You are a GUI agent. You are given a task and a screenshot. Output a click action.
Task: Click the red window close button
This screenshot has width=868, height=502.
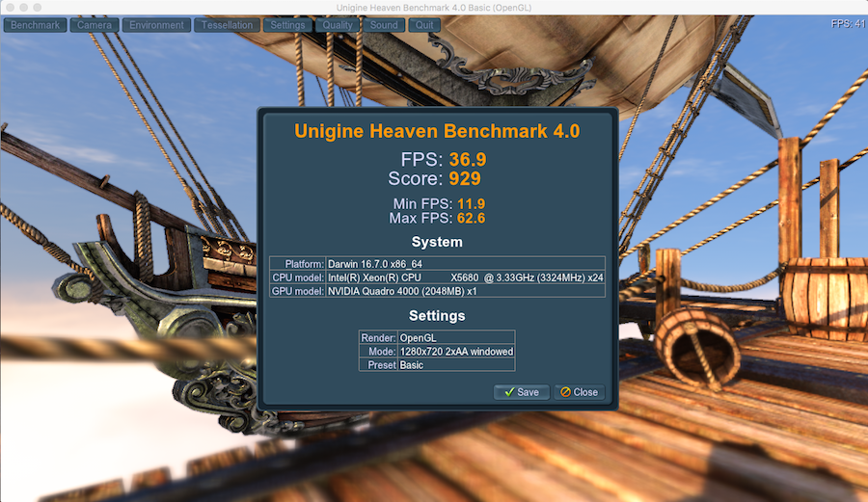tap(10, 8)
